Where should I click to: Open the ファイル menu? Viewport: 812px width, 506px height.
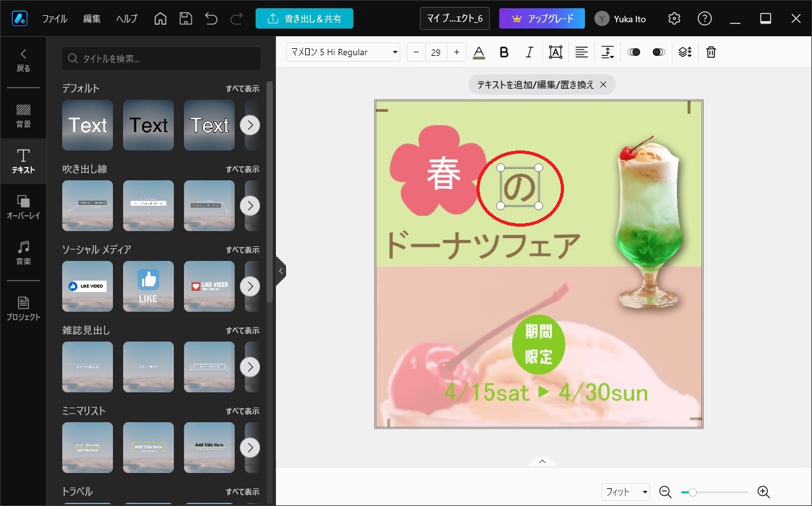[x=55, y=19]
